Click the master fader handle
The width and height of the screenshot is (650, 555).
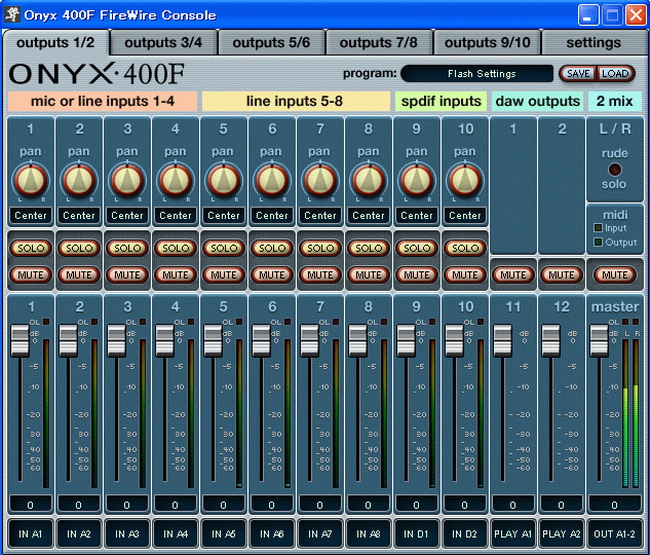[599, 341]
